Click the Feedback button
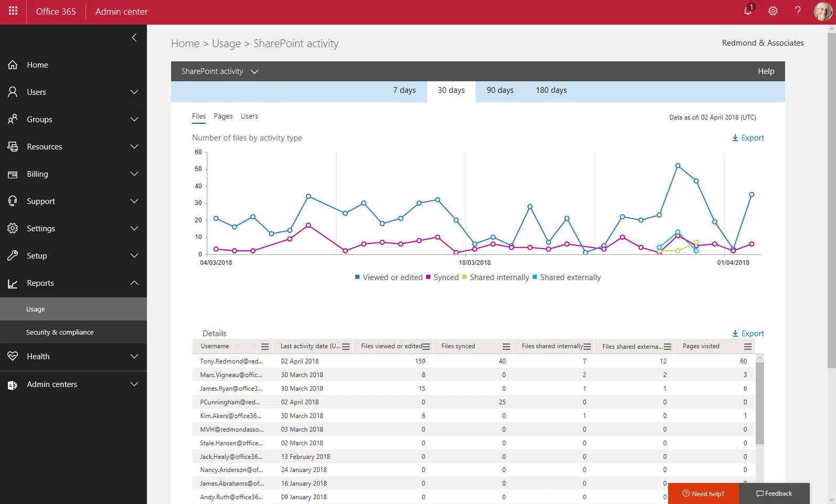Viewport: 836px width, 504px height. click(x=774, y=494)
